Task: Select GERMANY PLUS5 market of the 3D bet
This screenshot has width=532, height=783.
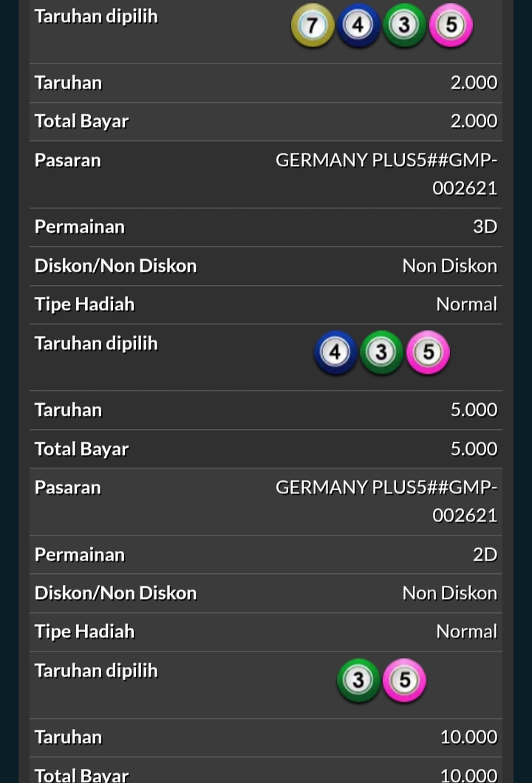Action: click(386, 174)
